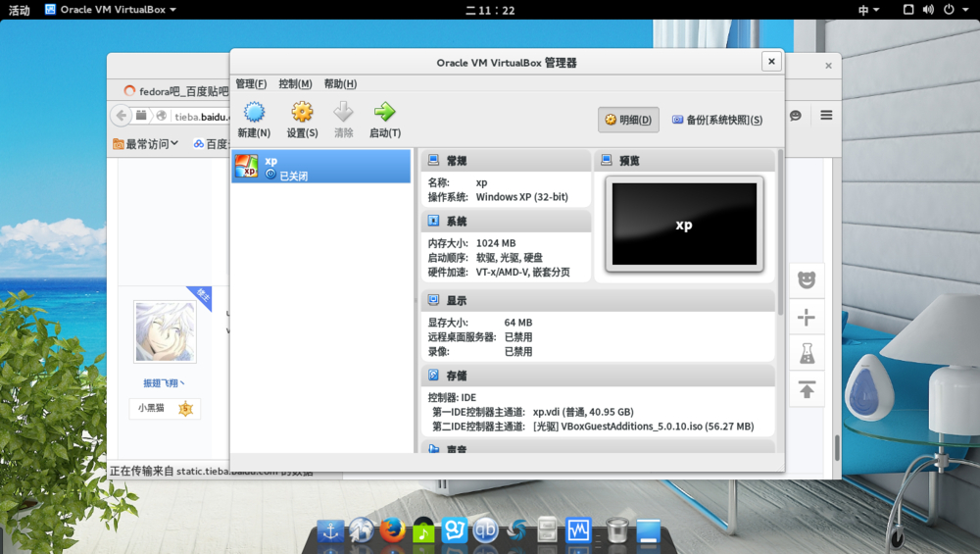Click Firefox address bar tieba.baidu
980x554 pixels.
click(201, 117)
